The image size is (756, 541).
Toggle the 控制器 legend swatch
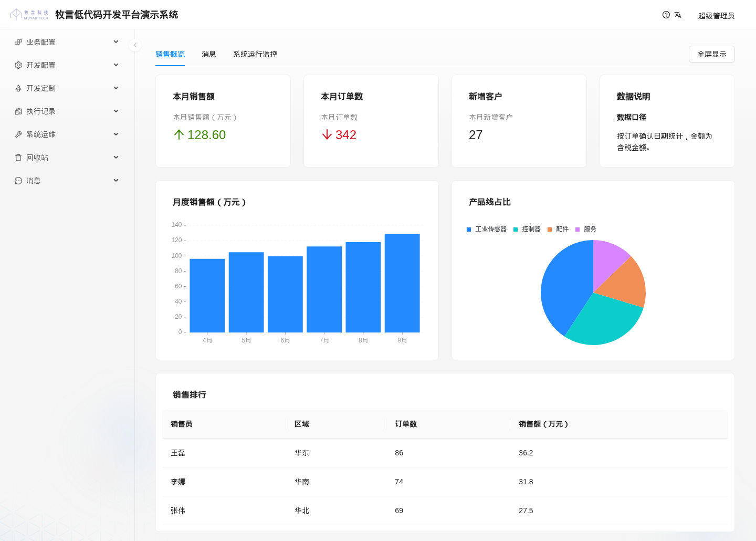(516, 230)
